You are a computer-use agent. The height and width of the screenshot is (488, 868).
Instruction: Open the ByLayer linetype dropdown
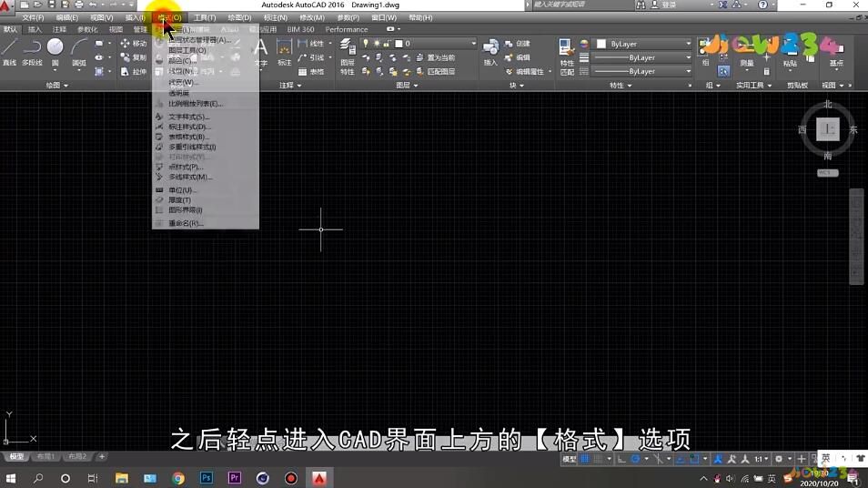642,71
